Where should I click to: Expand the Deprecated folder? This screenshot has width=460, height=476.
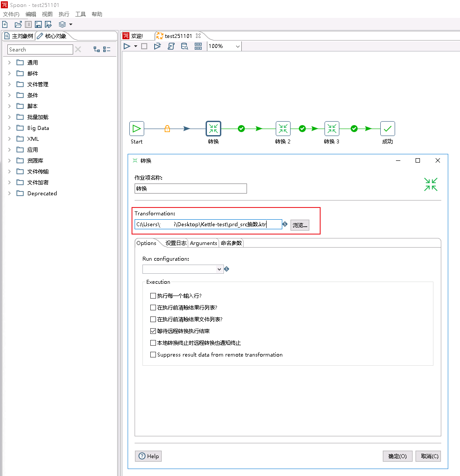point(10,194)
